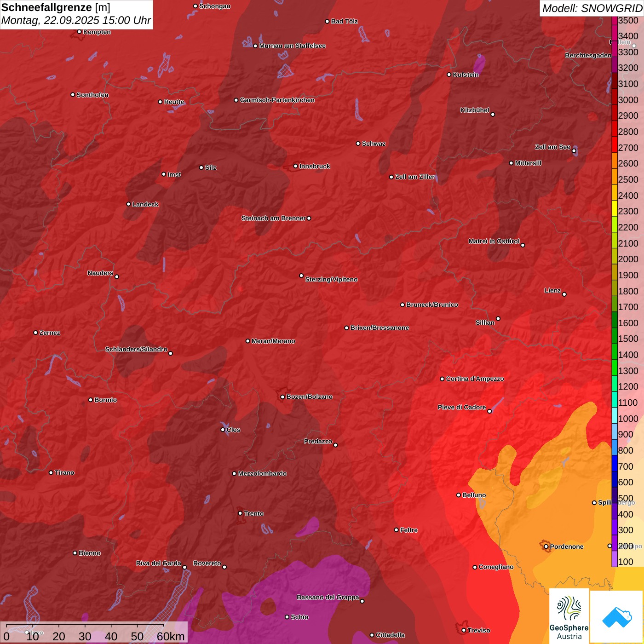Click the 'Meran/Merano' city label

coord(273,341)
